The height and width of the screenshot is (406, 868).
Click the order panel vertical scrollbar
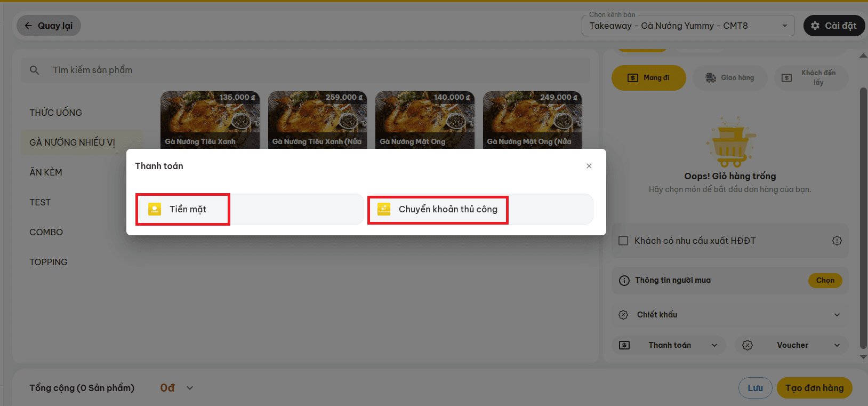pos(863,218)
